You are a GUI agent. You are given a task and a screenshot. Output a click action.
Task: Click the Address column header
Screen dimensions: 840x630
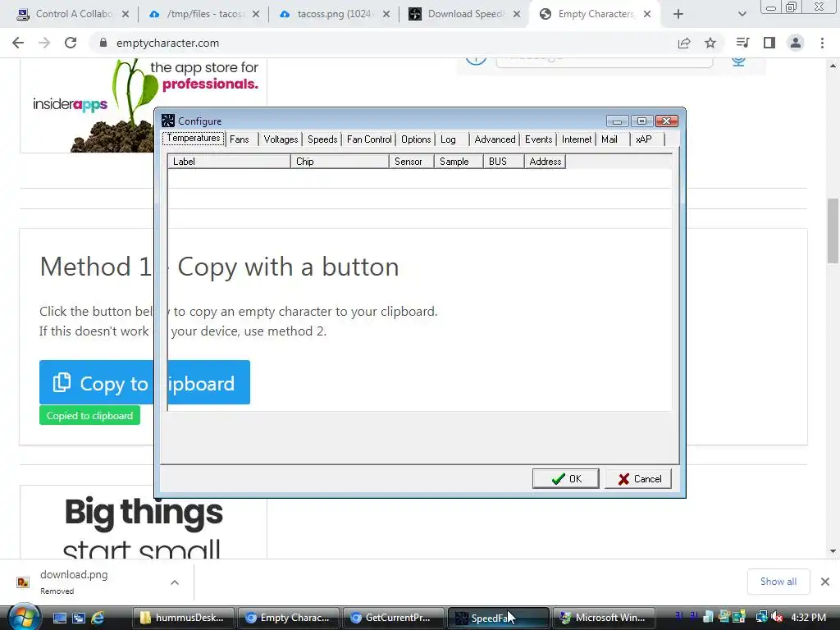545,162
